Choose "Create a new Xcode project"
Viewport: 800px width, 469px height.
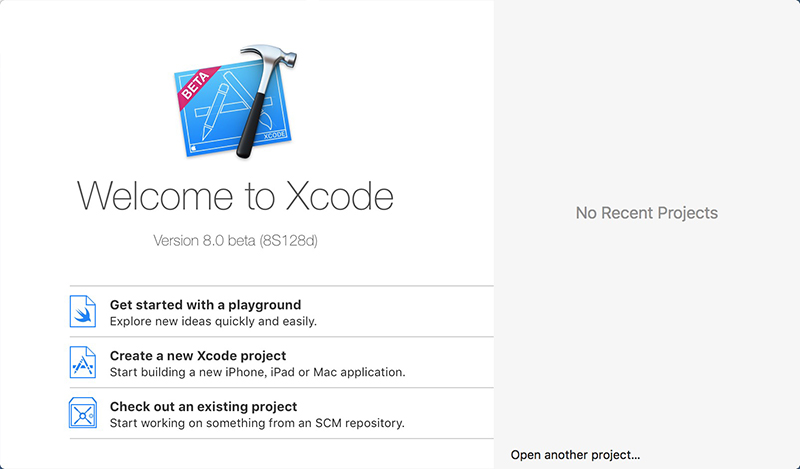coord(198,356)
